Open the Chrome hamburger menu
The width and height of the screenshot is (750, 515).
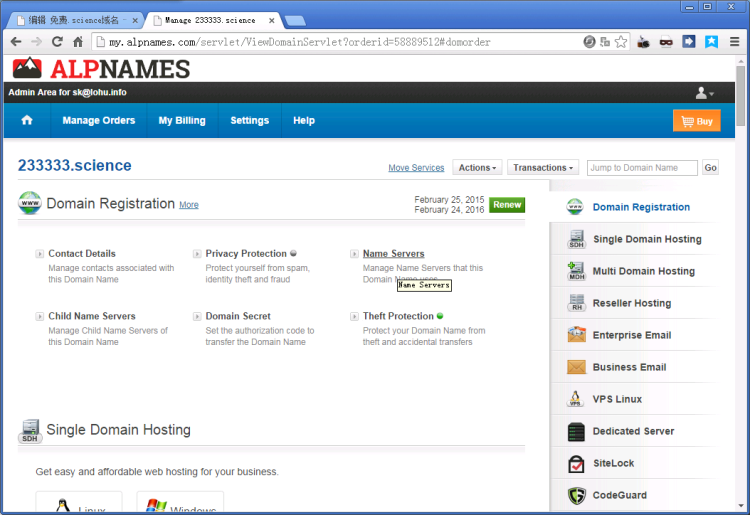click(x=735, y=42)
